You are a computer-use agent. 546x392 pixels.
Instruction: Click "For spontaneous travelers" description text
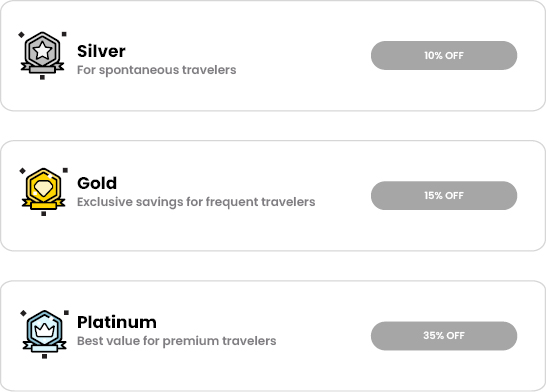(x=156, y=70)
